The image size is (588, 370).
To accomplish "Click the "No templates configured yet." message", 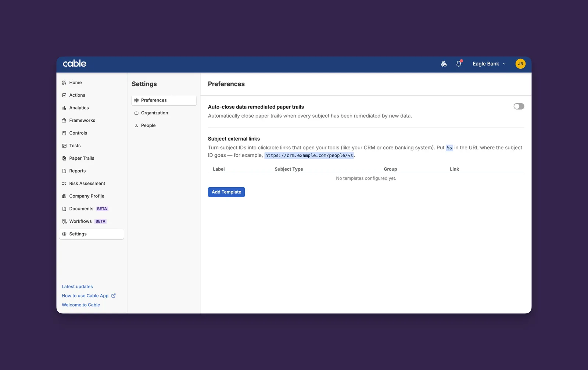I will (x=366, y=178).
